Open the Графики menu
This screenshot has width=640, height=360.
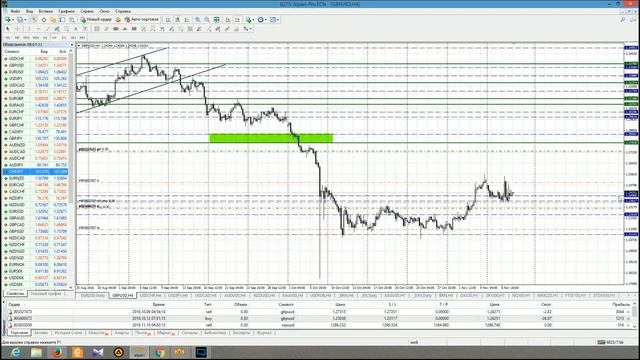pos(66,11)
